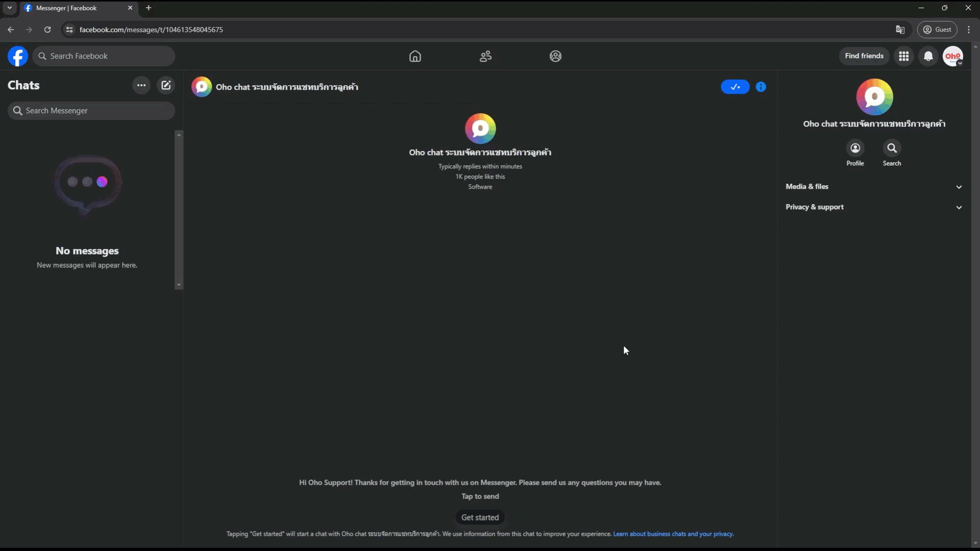Click the address bar URL
Image resolution: width=980 pixels, height=551 pixels.
tap(151, 30)
